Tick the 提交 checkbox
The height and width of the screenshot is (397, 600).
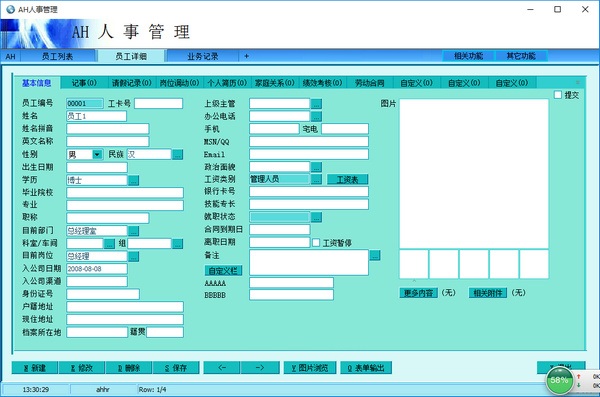558,95
